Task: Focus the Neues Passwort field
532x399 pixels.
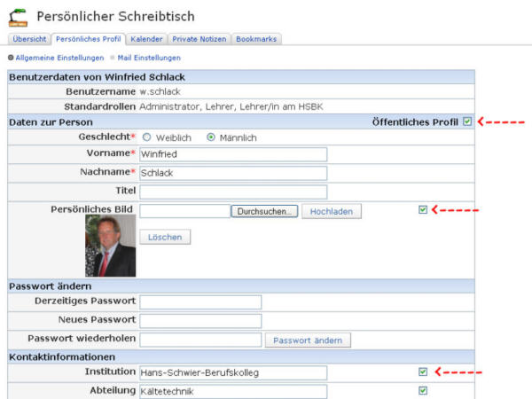Action: click(200, 321)
